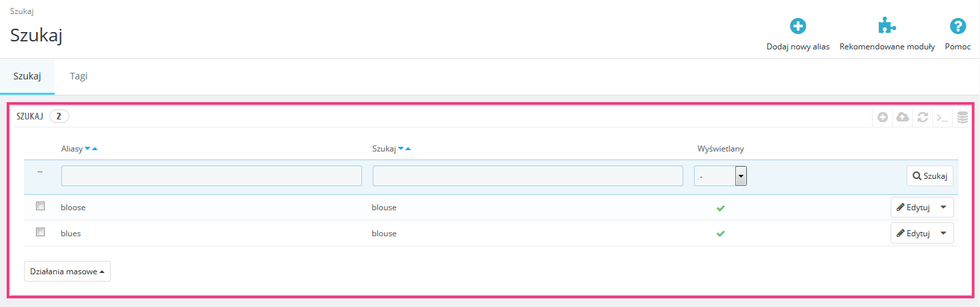This screenshot has width=980, height=307.
Task: Toggle the green enabled checkmark for 'bloose'
Action: tap(720, 208)
